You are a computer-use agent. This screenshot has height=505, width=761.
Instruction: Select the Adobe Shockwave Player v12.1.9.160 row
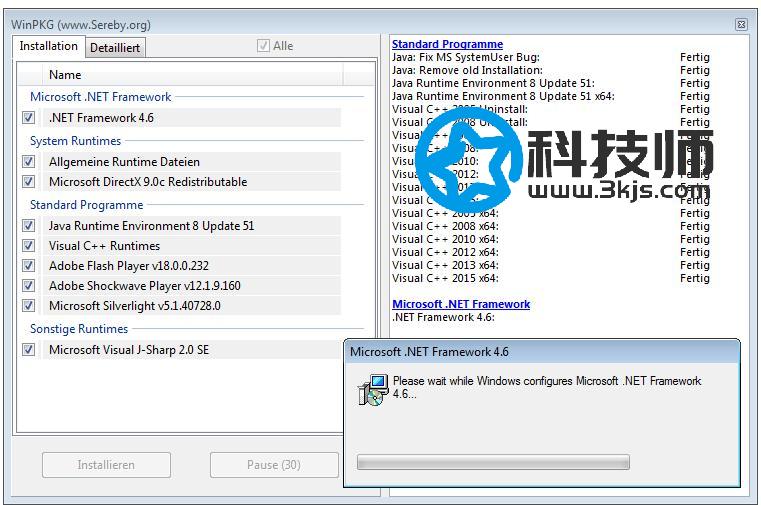point(192,285)
